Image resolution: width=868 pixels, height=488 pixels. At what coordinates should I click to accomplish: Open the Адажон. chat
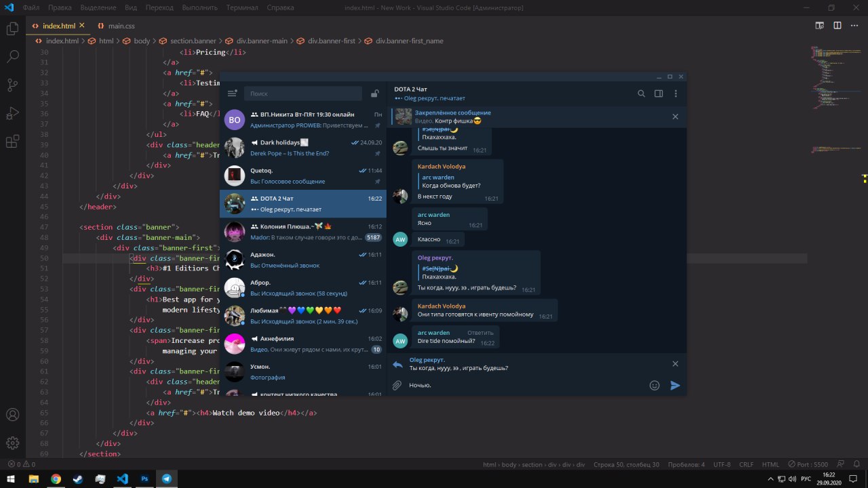(x=303, y=260)
